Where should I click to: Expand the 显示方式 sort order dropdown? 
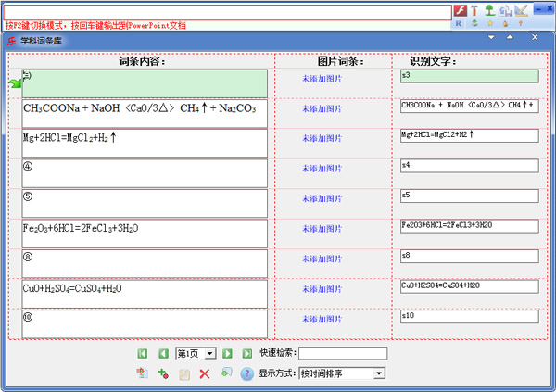pyautogui.click(x=379, y=373)
